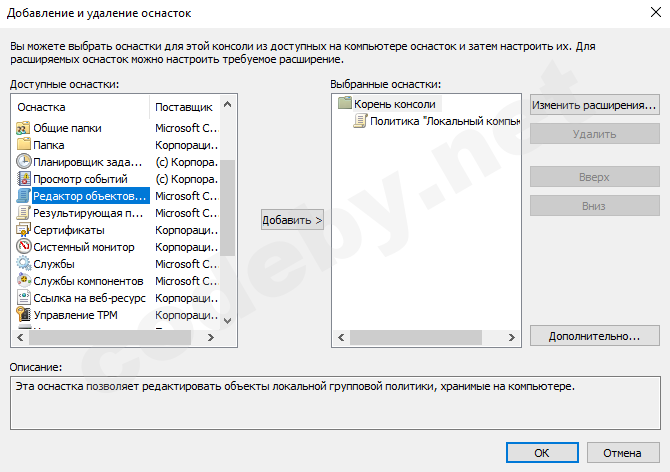This screenshot has width=670, height=472.
Task: Cancel with the Отмена button
Action: [623, 453]
